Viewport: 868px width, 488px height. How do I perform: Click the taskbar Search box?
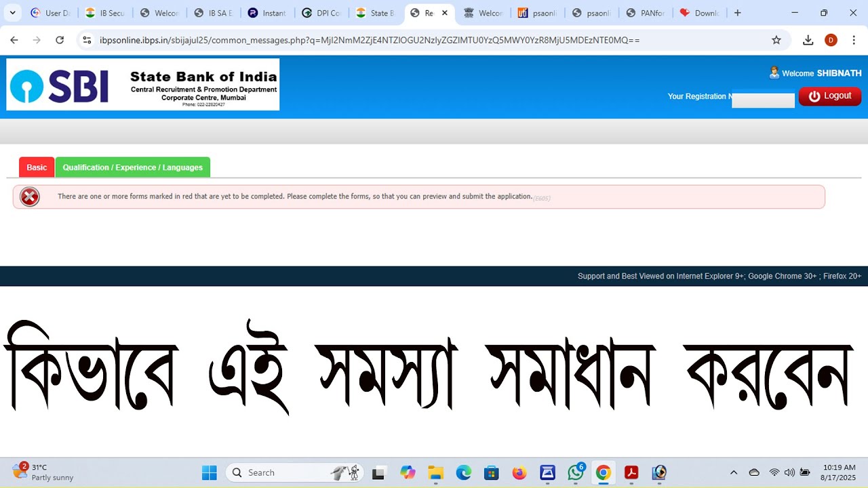tap(294, 472)
